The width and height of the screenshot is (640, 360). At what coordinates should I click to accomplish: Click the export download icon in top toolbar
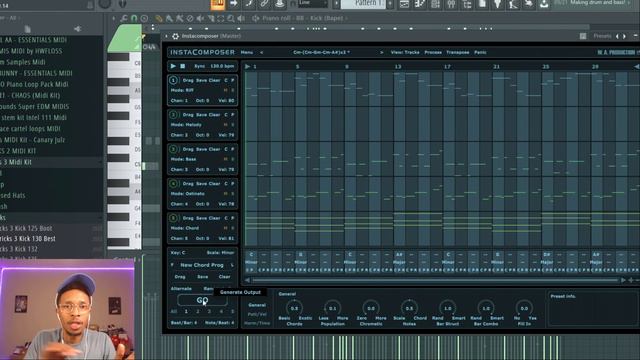pos(544,4)
